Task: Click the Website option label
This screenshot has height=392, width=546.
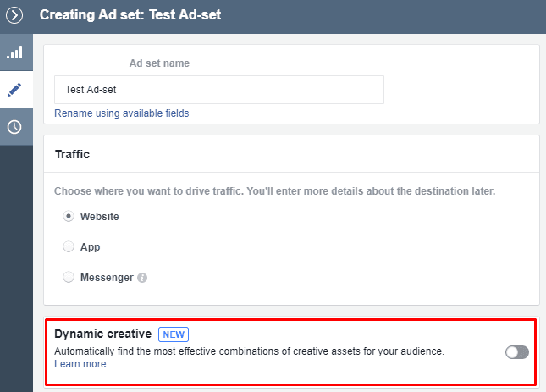Action: 100,217
